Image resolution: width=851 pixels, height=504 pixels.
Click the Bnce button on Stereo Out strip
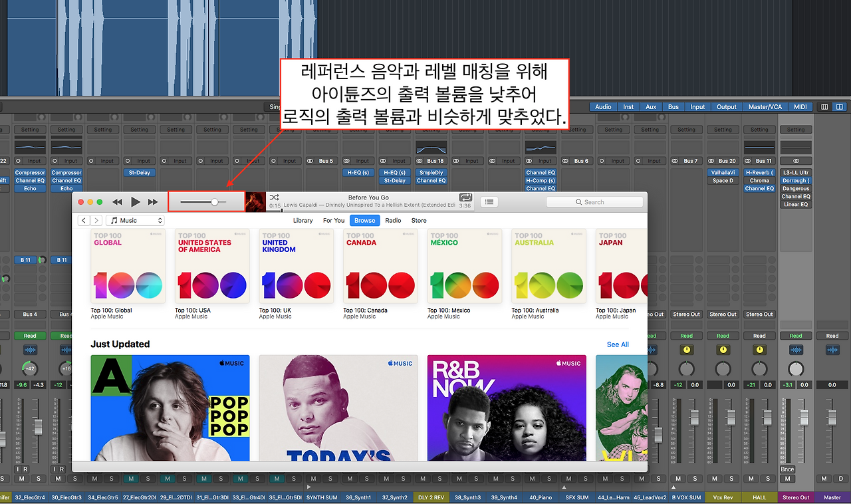click(x=787, y=469)
